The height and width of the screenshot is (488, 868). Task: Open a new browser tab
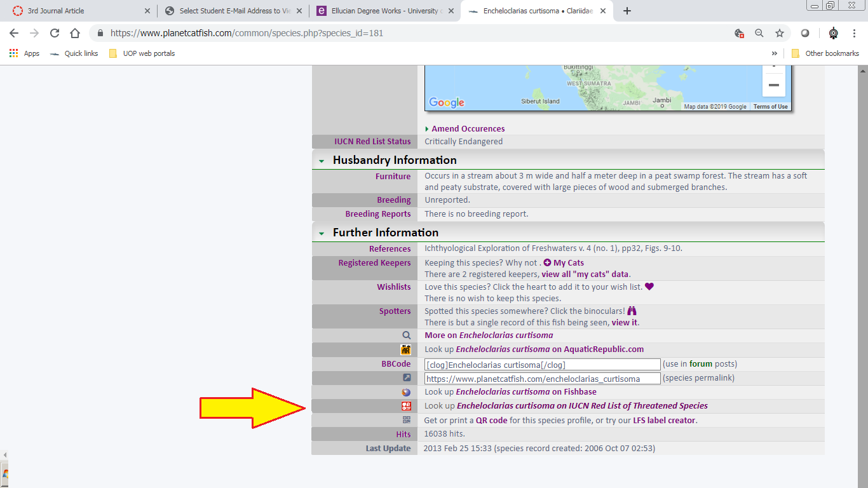click(x=627, y=11)
